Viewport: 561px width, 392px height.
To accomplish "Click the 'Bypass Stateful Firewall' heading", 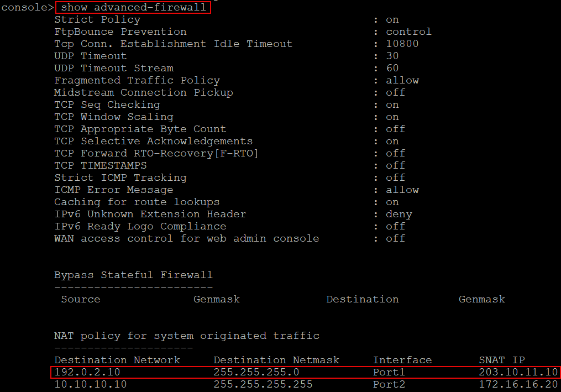I will click(133, 275).
